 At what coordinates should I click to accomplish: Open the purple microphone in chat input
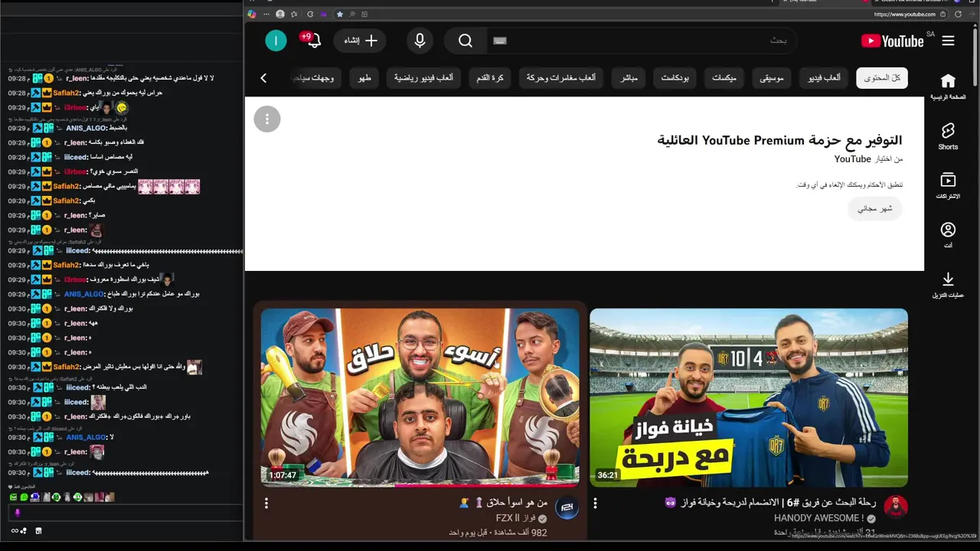coord(18,513)
